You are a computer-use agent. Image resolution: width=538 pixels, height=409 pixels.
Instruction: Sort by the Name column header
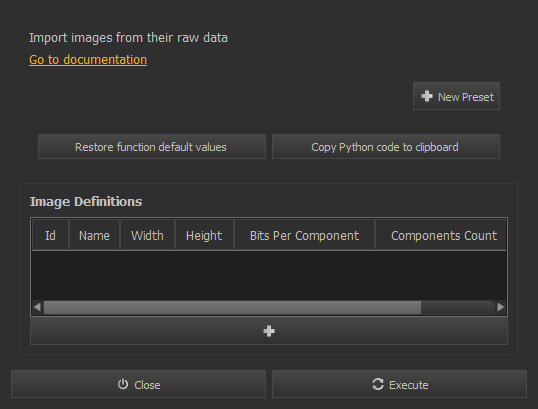point(94,235)
